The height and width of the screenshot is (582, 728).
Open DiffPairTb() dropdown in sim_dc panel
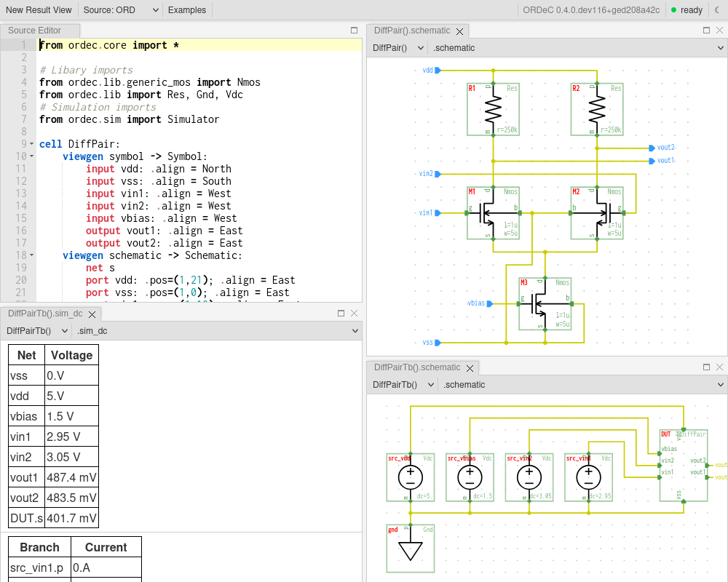36,331
